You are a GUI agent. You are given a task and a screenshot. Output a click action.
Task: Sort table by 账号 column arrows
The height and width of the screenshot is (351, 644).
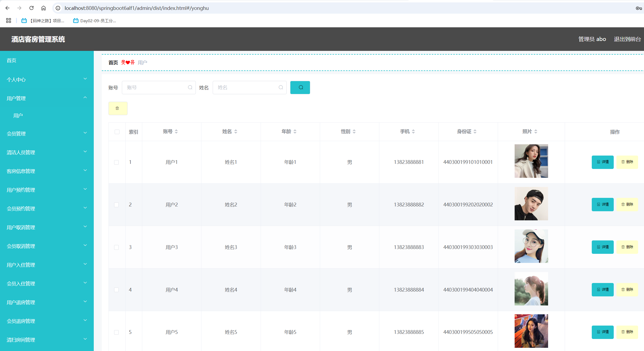click(176, 131)
